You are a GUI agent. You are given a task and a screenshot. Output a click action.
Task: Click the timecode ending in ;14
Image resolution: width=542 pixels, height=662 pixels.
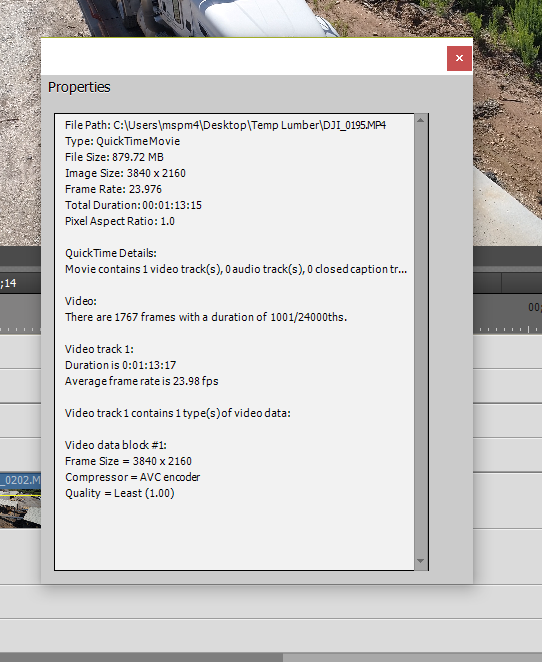pyautogui.click(x=8, y=283)
